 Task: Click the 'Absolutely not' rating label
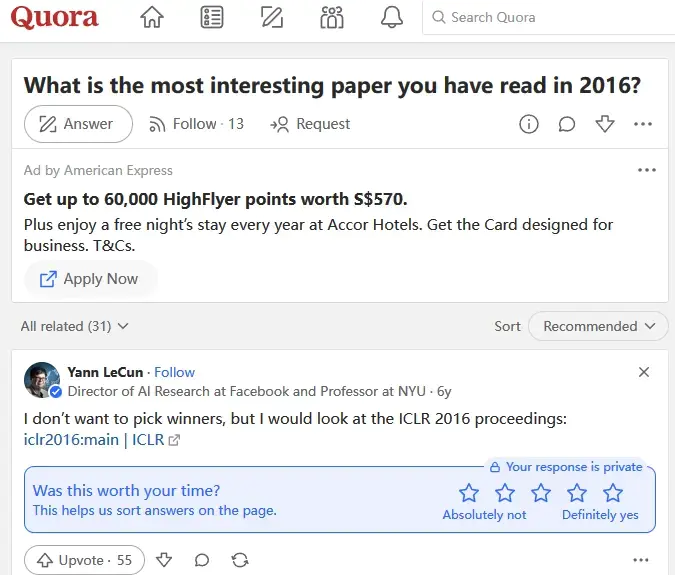click(x=484, y=515)
